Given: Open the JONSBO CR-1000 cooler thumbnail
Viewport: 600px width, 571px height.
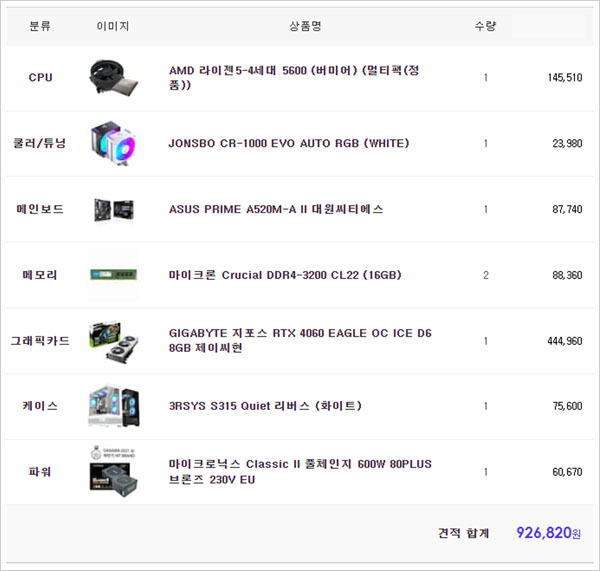Looking at the screenshot, I should pos(114,143).
